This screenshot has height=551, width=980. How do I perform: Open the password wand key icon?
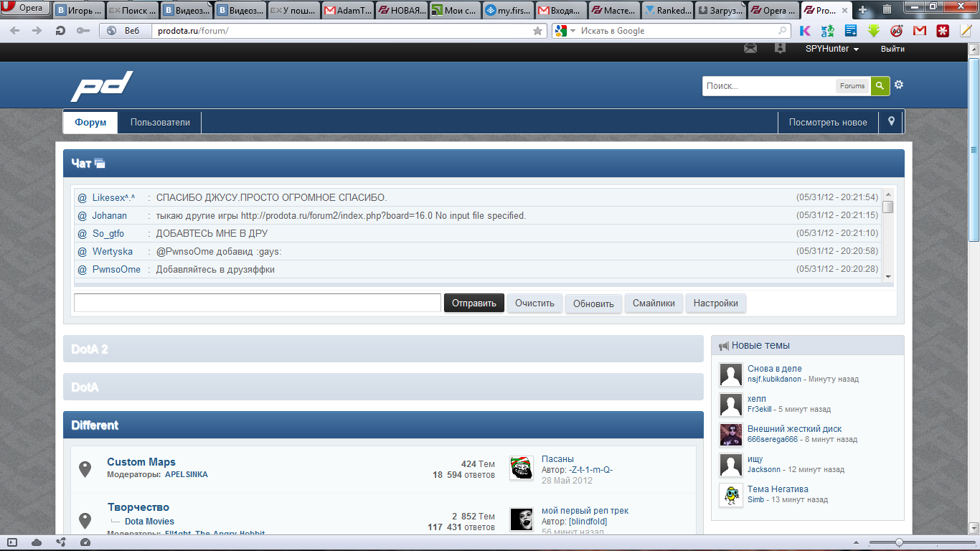click(83, 31)
